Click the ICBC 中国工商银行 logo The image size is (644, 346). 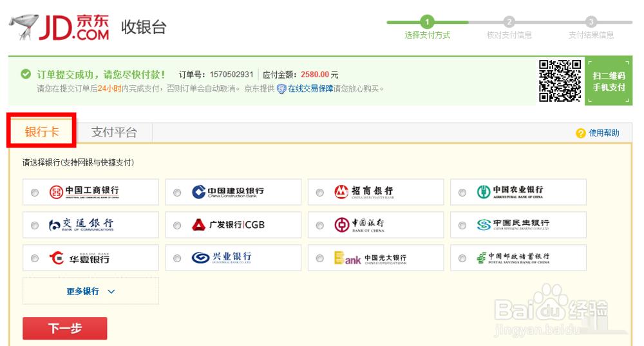[84, 192]
